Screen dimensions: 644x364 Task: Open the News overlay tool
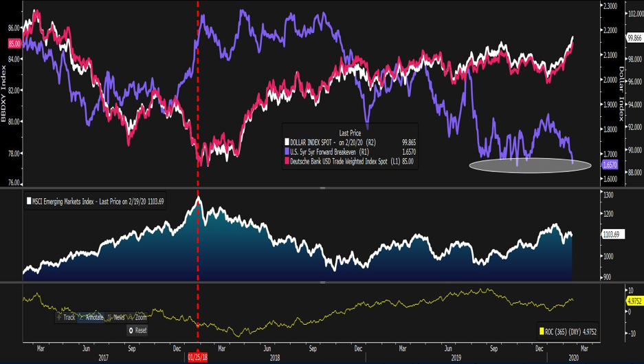[x=116, y=317]
